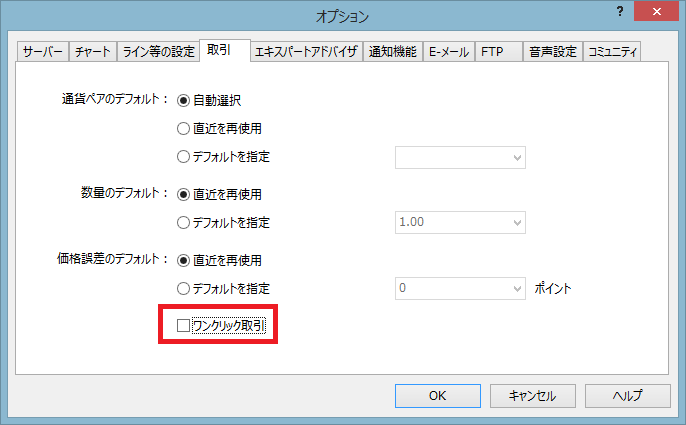The image size is (686, 425).
Task: Click the キャンセル button
Action: (x=532, y=396)
